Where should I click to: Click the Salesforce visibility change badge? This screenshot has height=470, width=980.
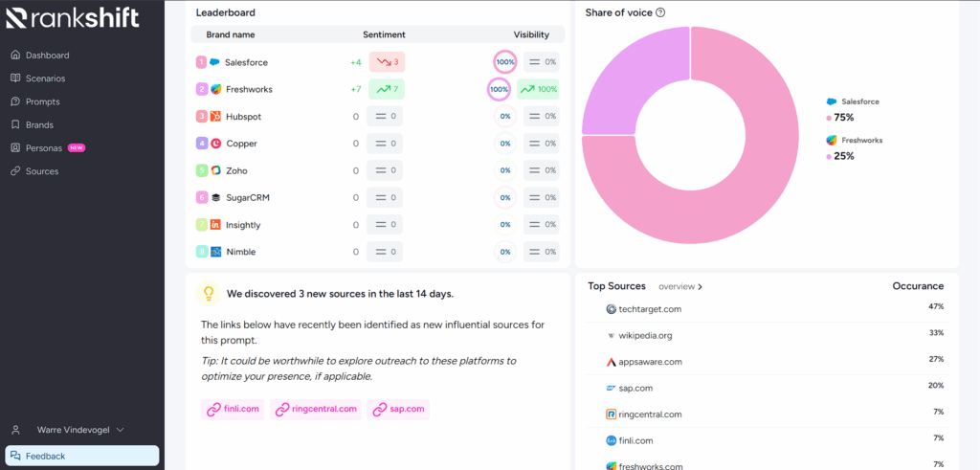click(x=542, y=62)
